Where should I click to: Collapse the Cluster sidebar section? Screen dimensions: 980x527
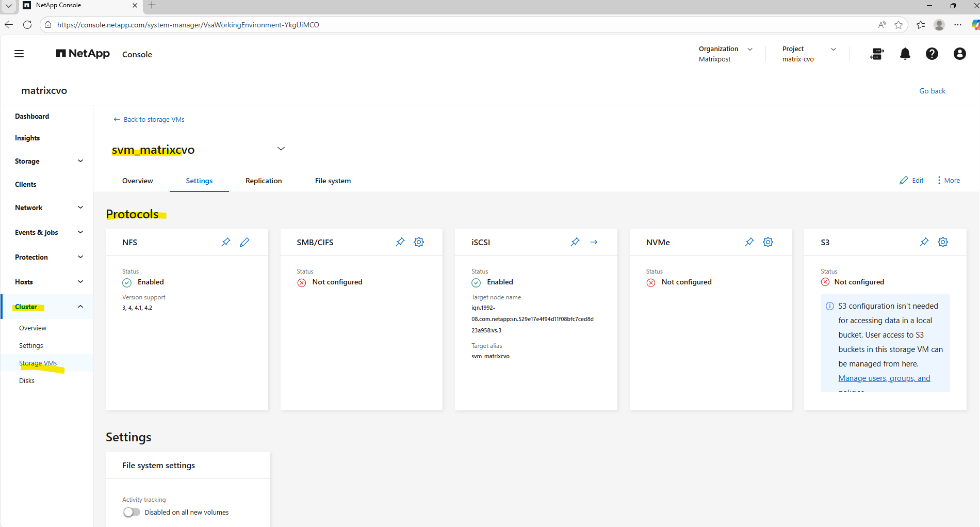[80, 307]
